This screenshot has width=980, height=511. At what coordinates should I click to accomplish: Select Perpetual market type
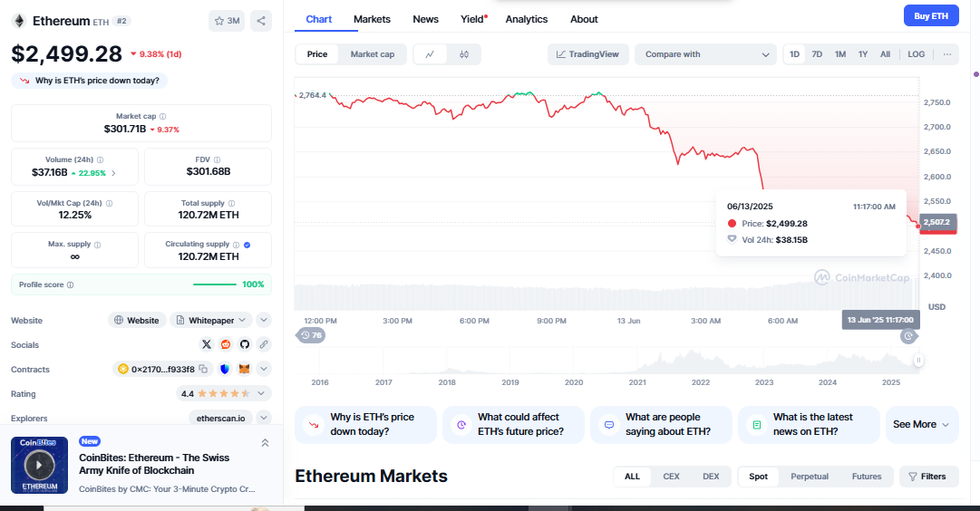pos(810,477)
